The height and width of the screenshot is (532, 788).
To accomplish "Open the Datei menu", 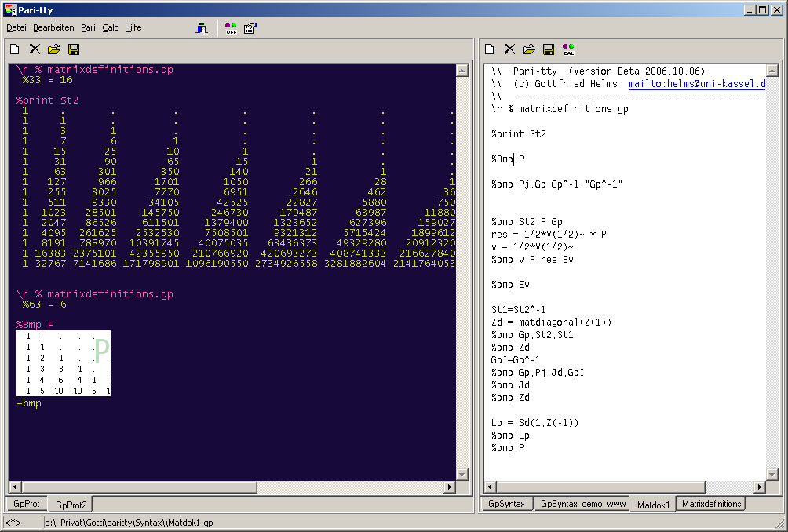I will coord(16,27).
